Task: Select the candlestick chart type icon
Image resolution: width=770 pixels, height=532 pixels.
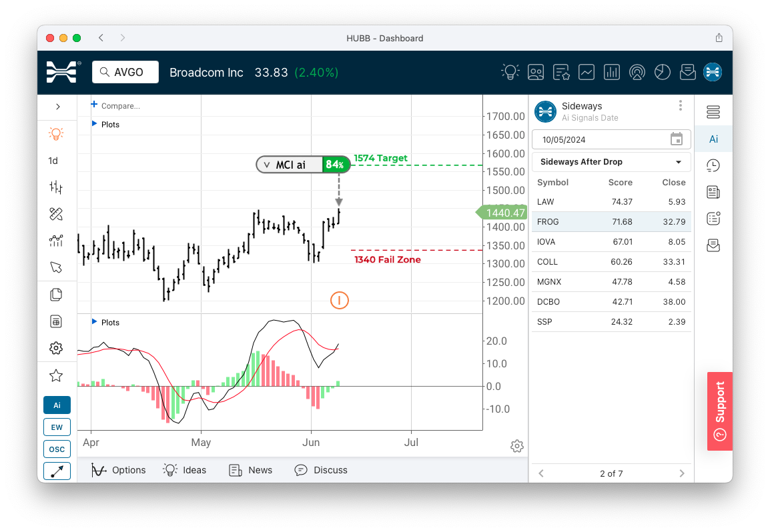Action: (56, 187)
